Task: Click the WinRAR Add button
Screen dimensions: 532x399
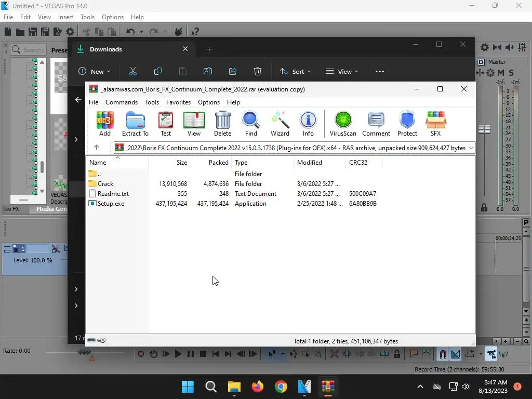Action: pos(105,124)
